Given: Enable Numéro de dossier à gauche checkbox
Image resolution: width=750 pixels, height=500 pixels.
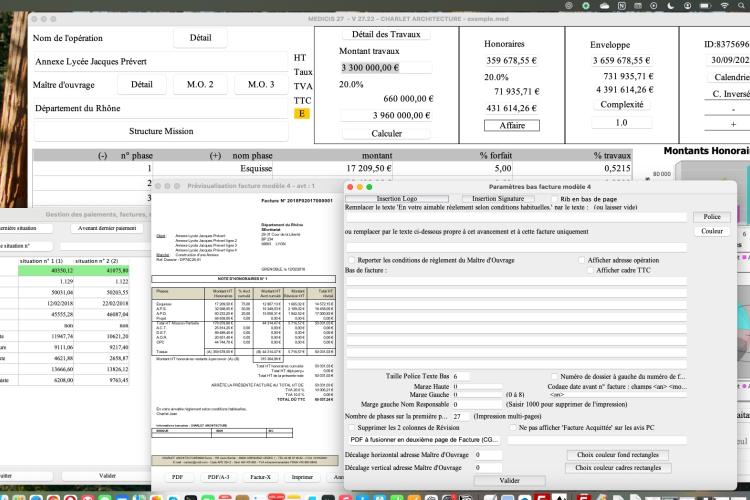Looking at the screenshot, I should click(554, 377).
